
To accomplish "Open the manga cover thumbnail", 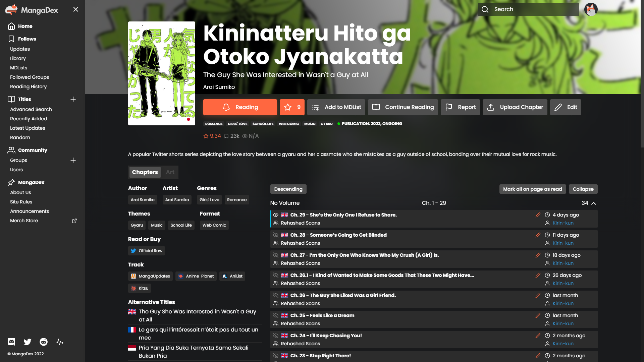I will (x=162, y=73).
